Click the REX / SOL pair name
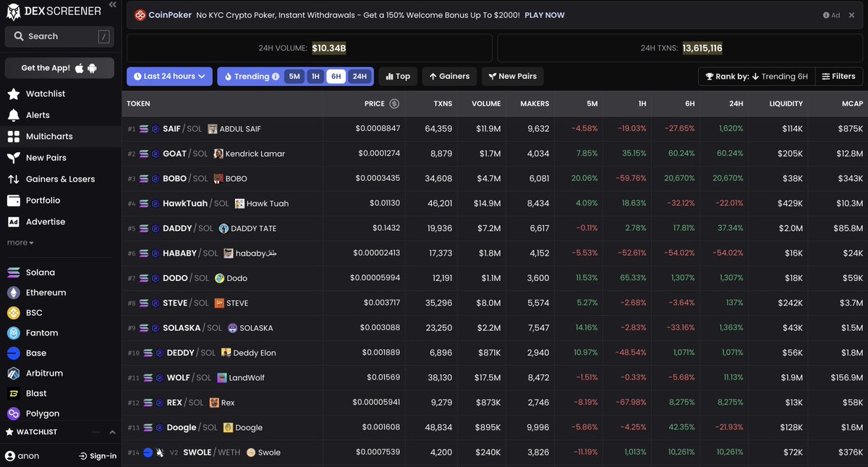This screenshot has height=467, width=868. coord(185,403)
